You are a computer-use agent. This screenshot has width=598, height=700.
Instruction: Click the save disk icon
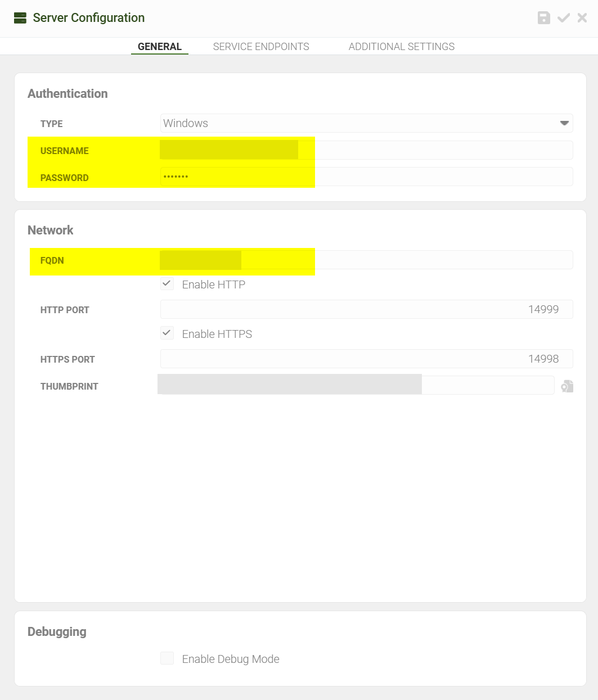click(543, 18)
